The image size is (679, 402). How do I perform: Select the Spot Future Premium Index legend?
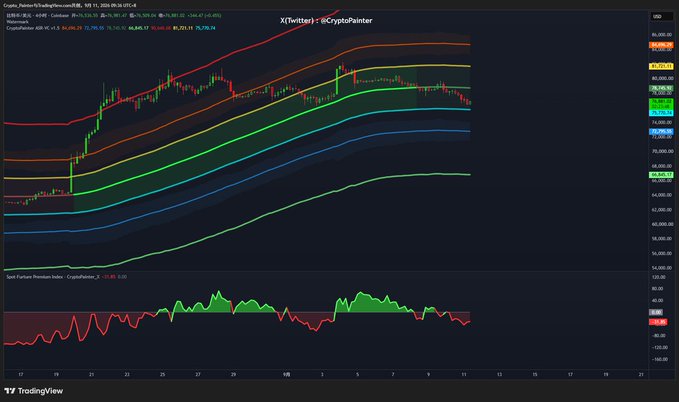pos(53,277)
